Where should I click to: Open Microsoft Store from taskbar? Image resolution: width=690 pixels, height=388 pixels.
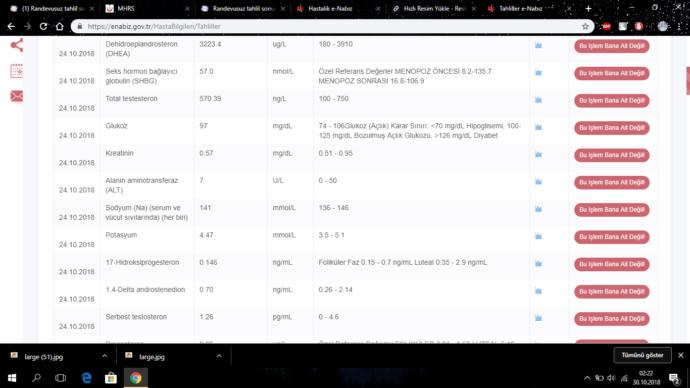tap(110, 378)
